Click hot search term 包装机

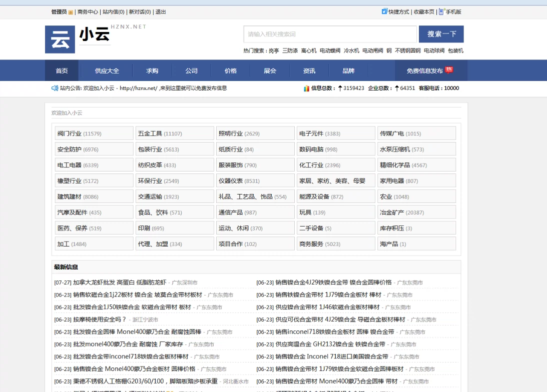tap(455, 50)
